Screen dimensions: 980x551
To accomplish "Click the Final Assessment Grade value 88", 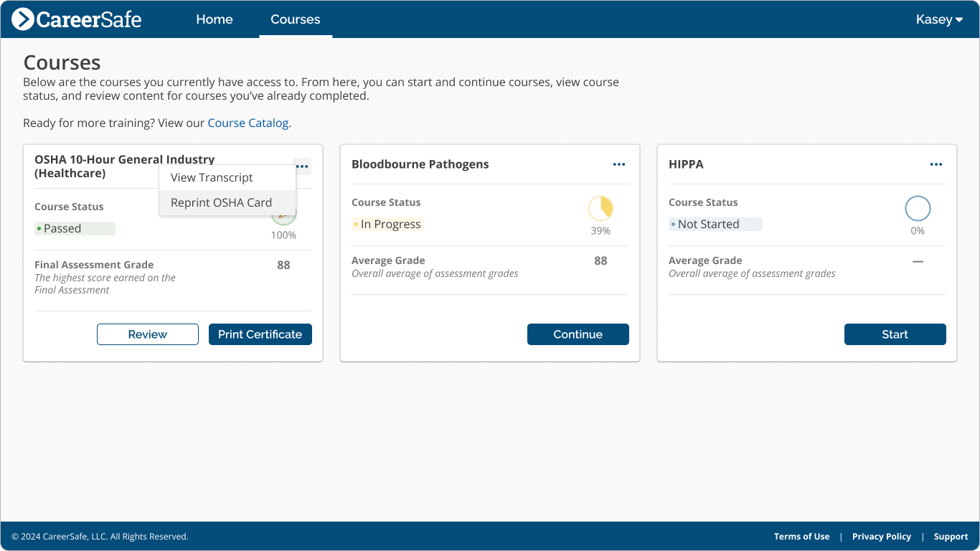I will [283, 265].
